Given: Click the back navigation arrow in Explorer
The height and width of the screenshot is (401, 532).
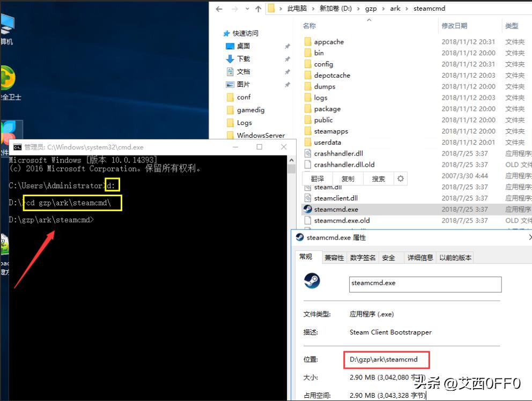Looking at the screenshot, I should point(219,9).
